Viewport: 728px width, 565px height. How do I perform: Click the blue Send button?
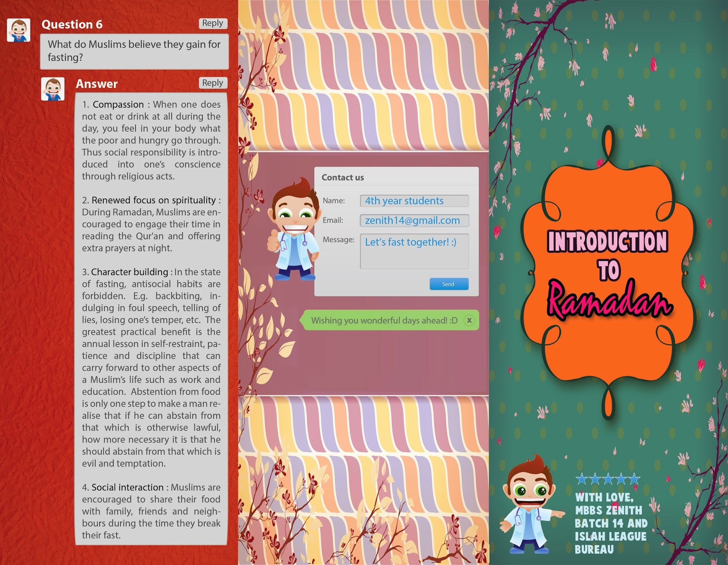tap(449, 284)
